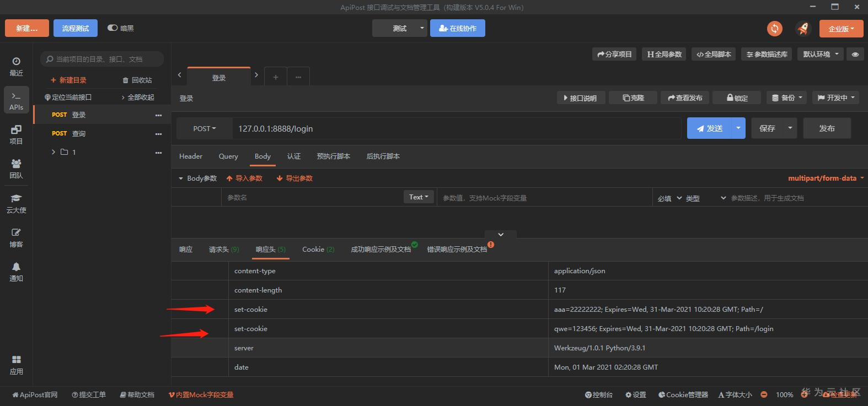Open more options for folder 1
This screenshot has height=406, width=868.
coord(159,153)
